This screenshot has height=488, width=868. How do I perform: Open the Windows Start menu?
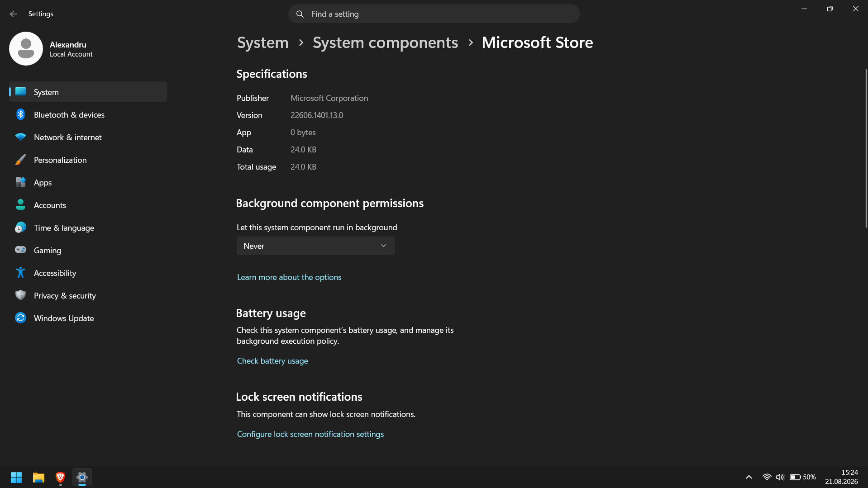tap(16, 477)
